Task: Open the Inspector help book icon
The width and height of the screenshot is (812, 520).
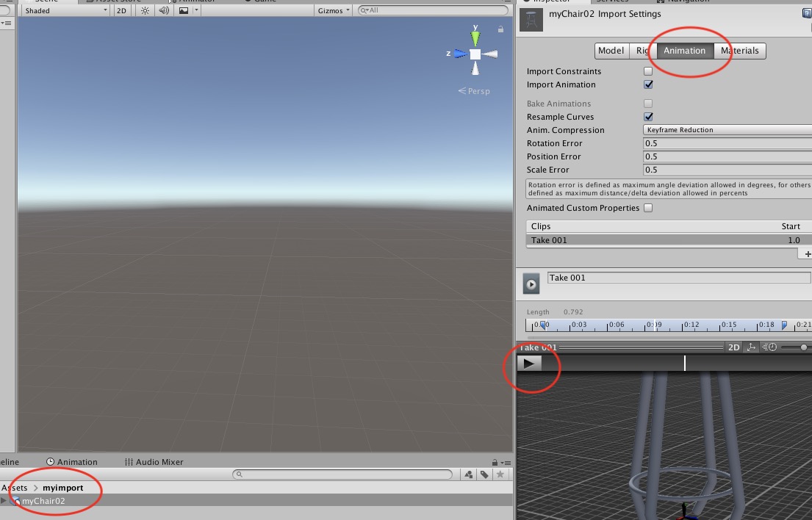Action: coord(806,13)
